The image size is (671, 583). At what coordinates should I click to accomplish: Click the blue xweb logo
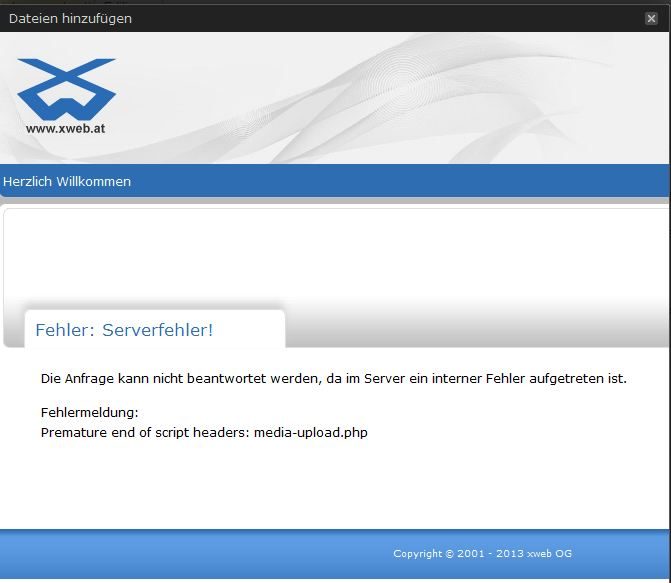pyautogui.click(x=66, y=88)
